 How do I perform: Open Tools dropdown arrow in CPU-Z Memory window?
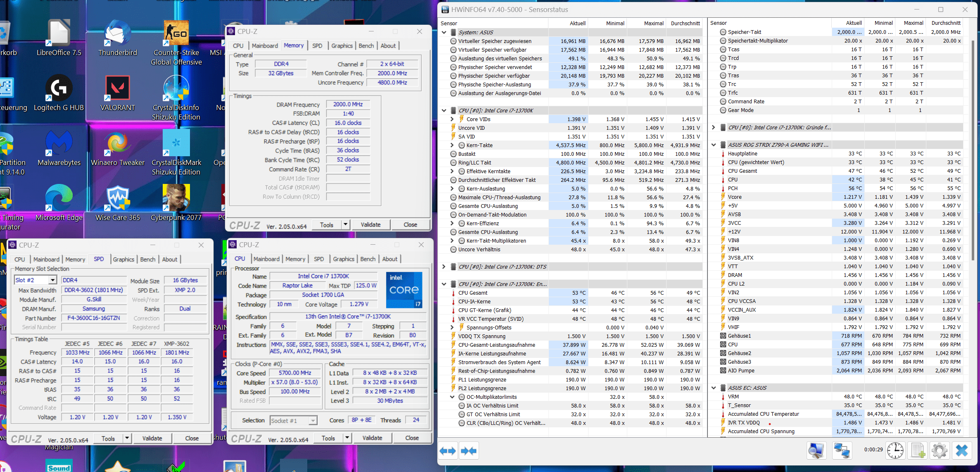tap(345, 224)
